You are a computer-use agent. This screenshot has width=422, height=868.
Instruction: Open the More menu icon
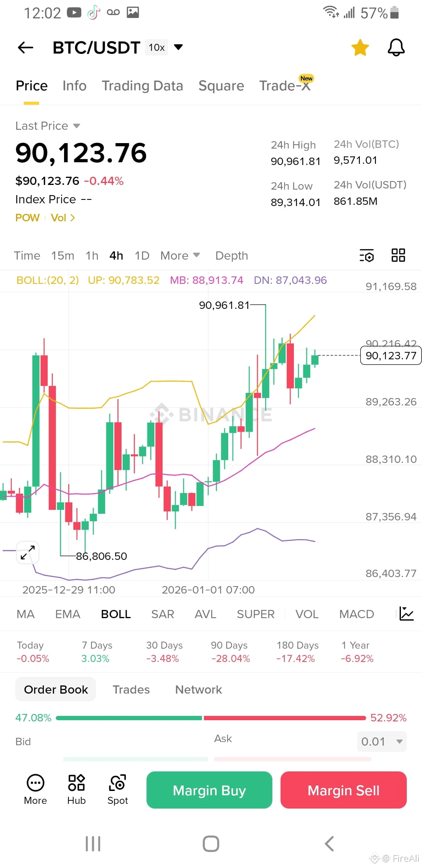pos(36,789)
